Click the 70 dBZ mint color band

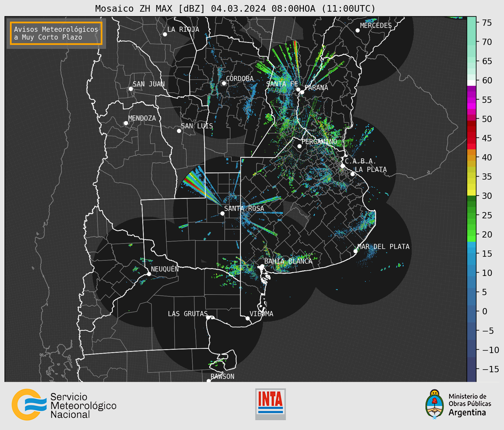(471, 42)
